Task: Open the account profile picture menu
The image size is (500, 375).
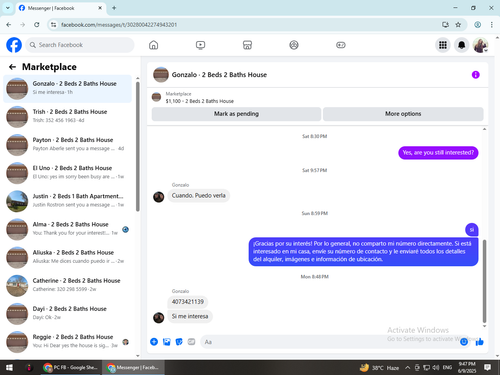Action: [480, 45]
